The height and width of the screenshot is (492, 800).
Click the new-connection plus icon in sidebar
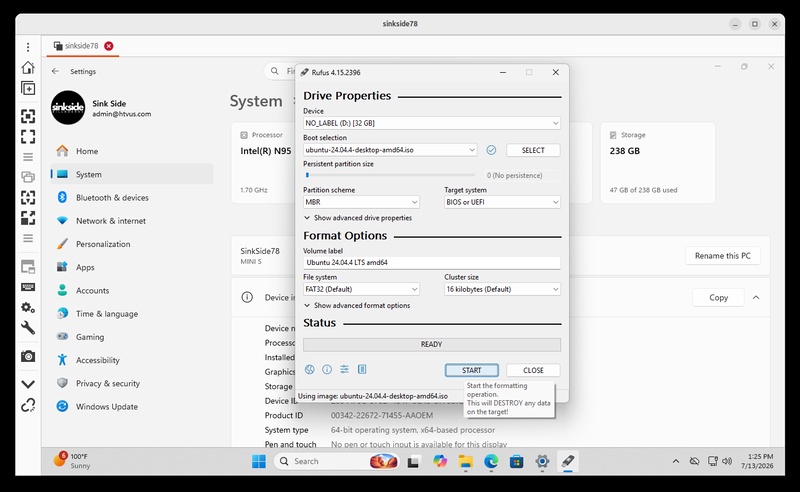tap(28, 88)
